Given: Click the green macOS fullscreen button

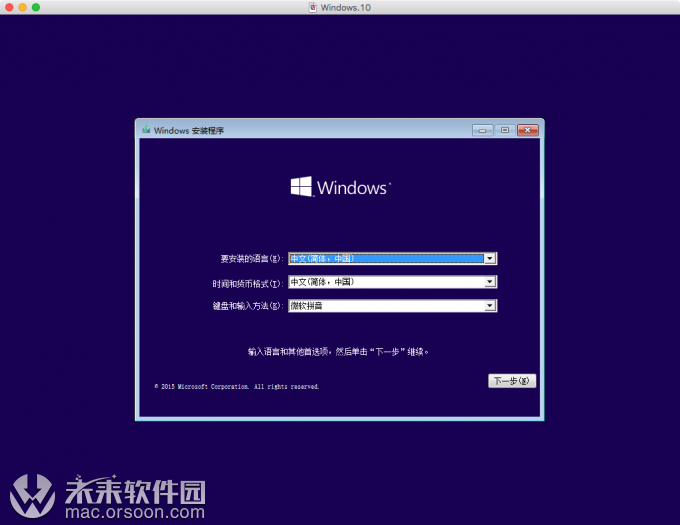Looking at the screenshot, I should [x=36, y=7].
